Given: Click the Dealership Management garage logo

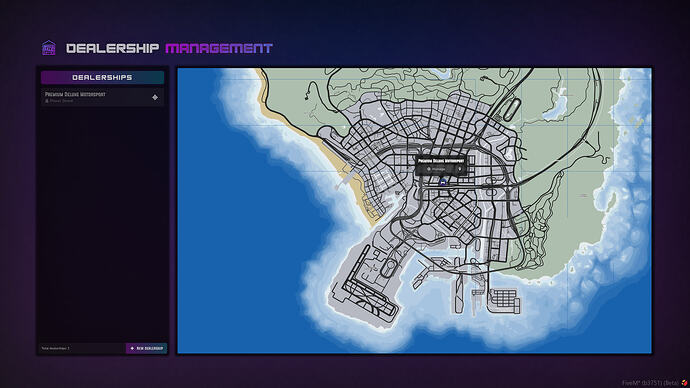Looking at the screenshot, I should pyautogui.click(x=48, y=48).
